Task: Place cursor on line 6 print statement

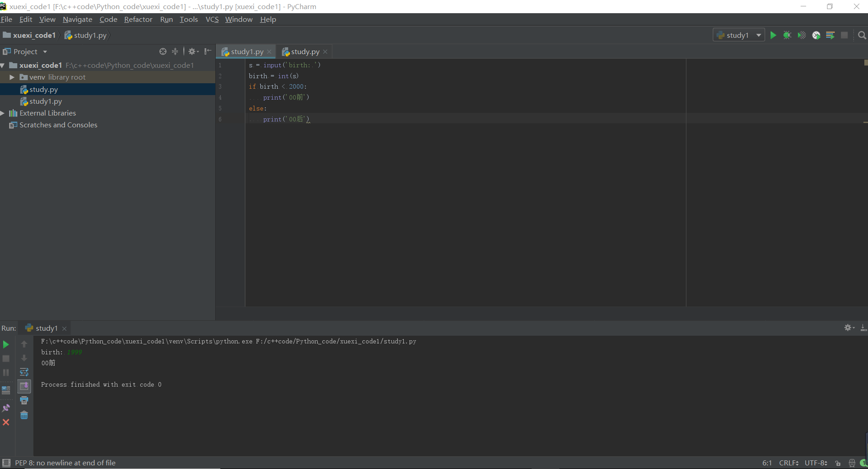Action: [286, 119]
